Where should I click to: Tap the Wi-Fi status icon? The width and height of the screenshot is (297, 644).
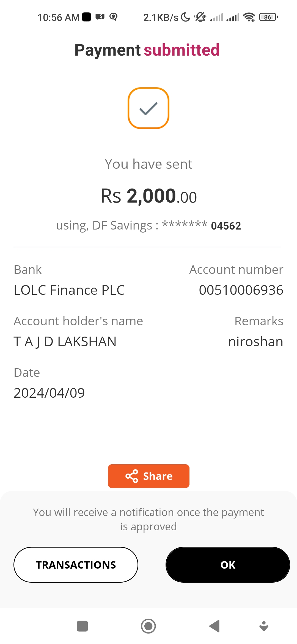(x=249, y=17)
